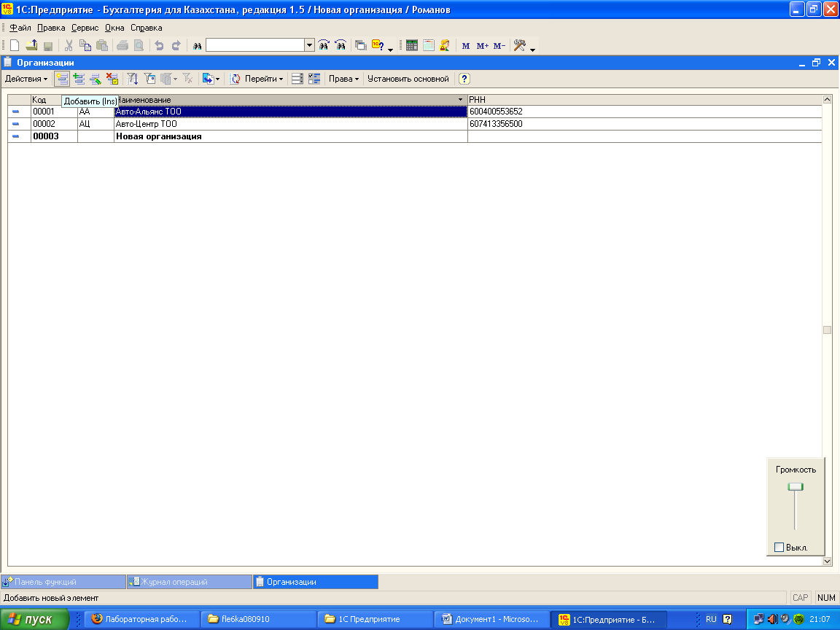840x630 pixels.
Task: Expand the dropdown arrow beside 1C help icon
Action: (391, 50)
